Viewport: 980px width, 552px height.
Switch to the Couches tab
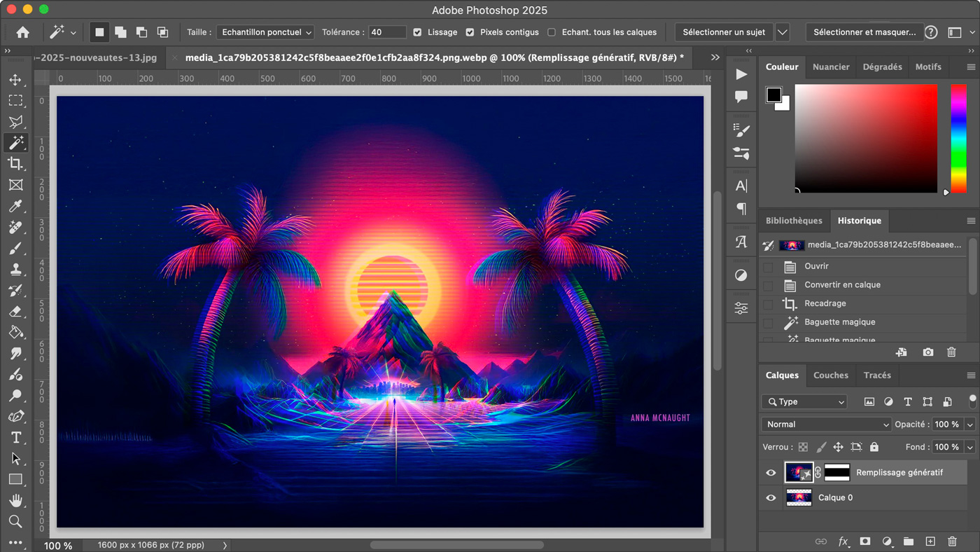(831, 375)
